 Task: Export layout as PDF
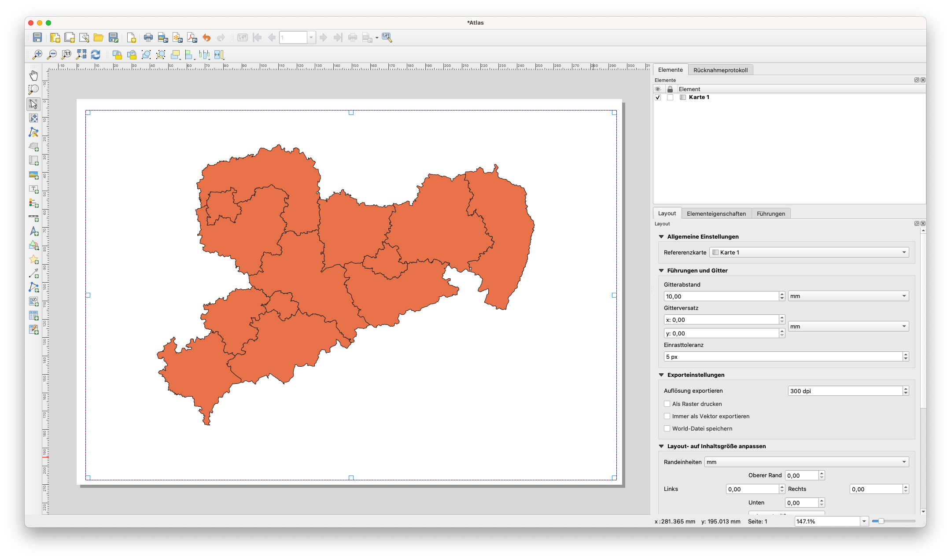pyautogui.click(x=192, y=37)
